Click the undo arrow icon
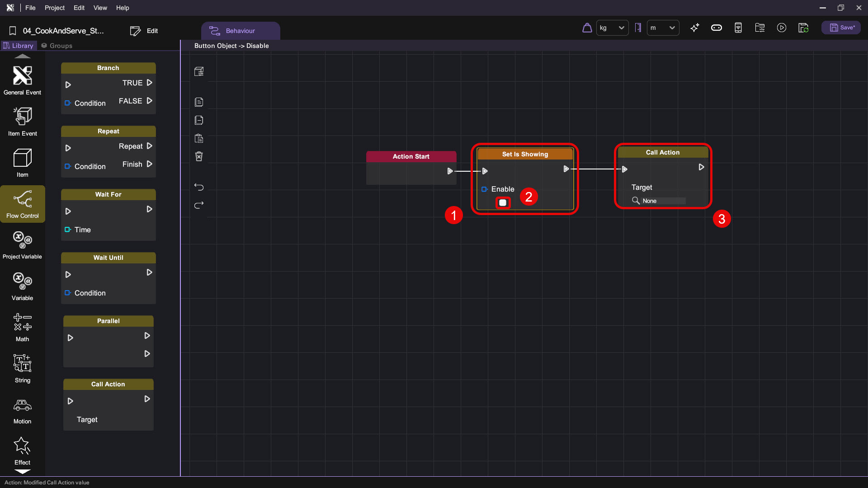 (x=199, y=187)
